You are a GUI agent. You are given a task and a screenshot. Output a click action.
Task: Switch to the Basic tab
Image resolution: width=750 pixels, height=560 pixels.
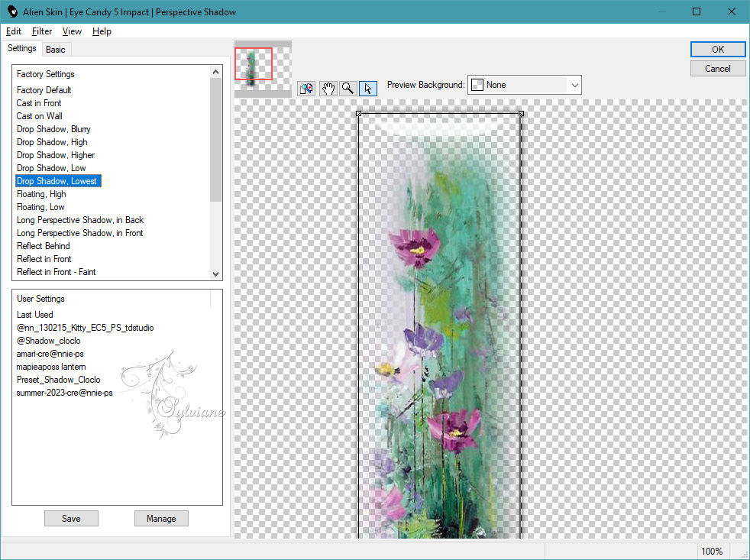coord(56,50)
